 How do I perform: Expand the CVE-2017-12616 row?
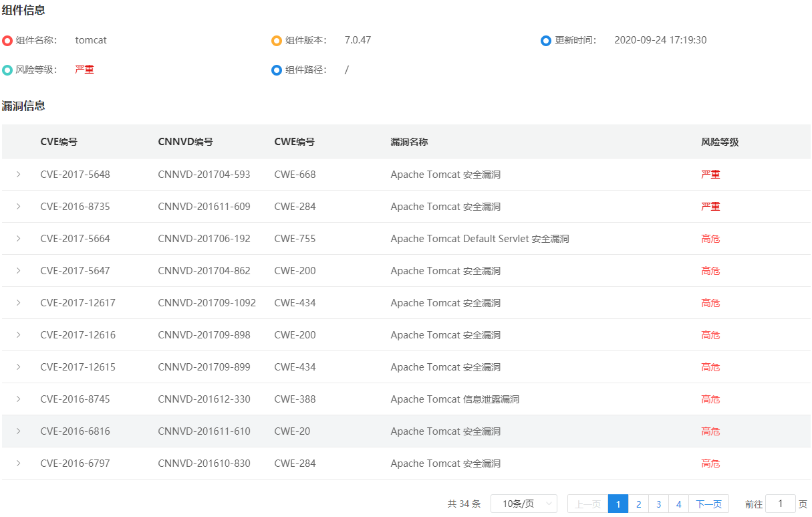[x=18, y=335]
